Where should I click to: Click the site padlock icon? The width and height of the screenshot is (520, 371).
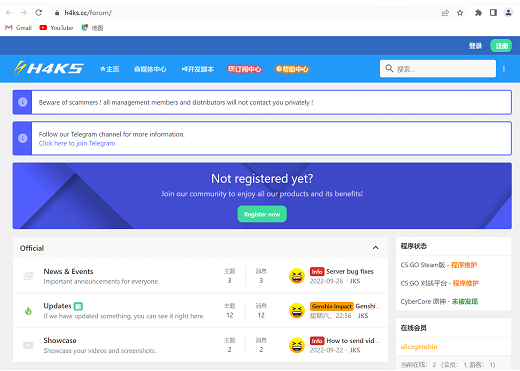[x=57, y=13]
